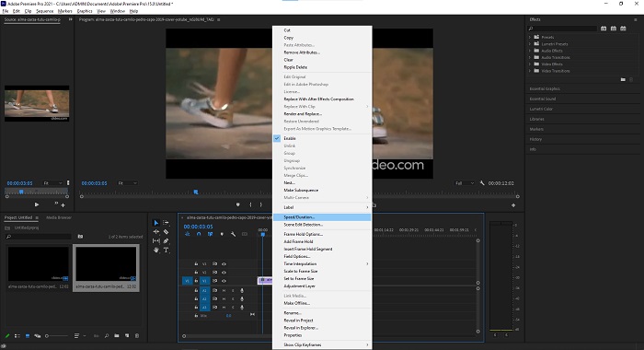
Task: Click the caption track options icon
Action: [245, 235]
